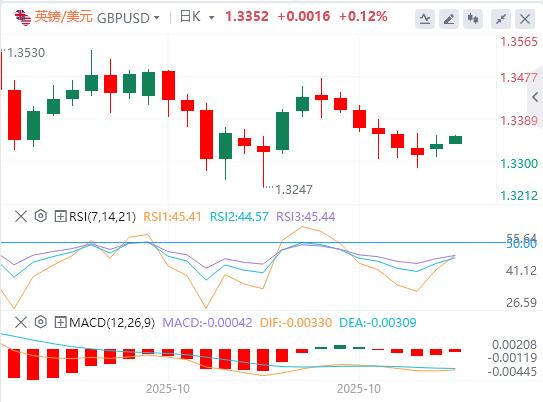
Task: Click the 1.3565 price axis label
Action: point(519,42)
